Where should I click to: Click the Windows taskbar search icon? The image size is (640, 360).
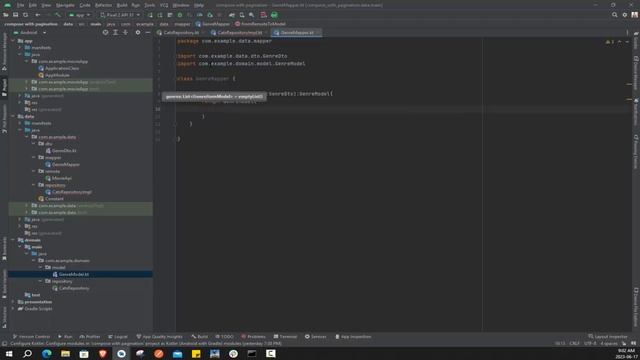coord(28,353)
